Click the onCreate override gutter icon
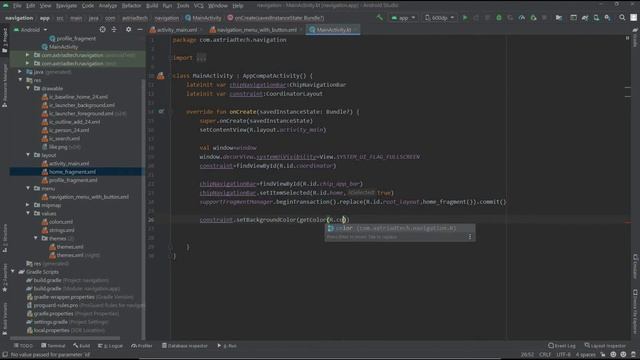The height and width of the screenshot is (360, 640). click(161, 111)
